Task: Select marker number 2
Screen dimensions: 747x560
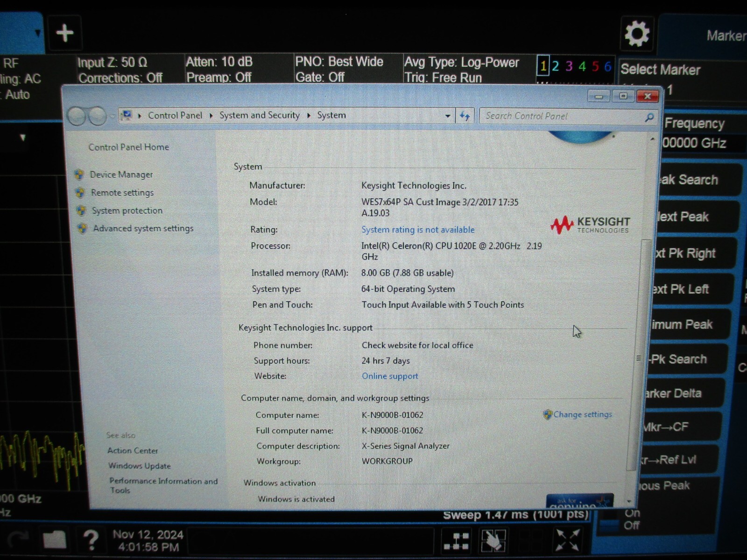Action: point(556,66)
